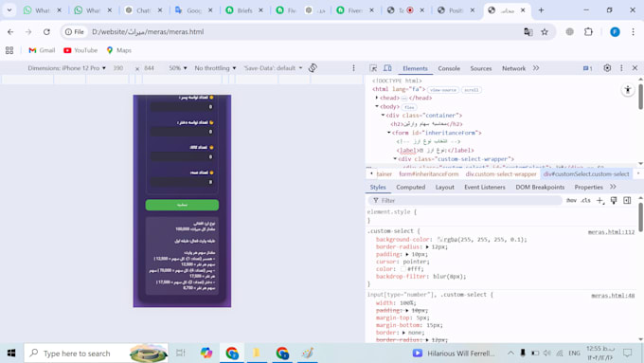Select form#inheritanceForm breadcrumb
The height and width of the screenshot is (363, 644).
[x=429, y=174]
